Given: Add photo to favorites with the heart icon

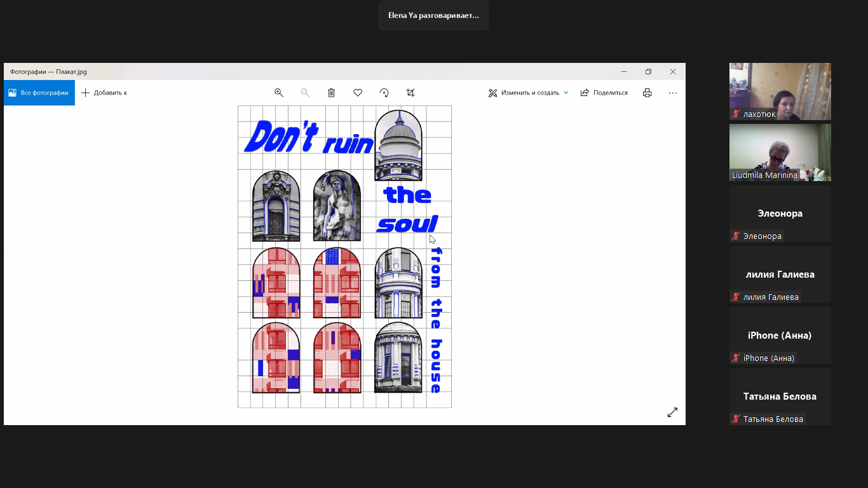Looking at the screenshot, I should pos(358,93).
